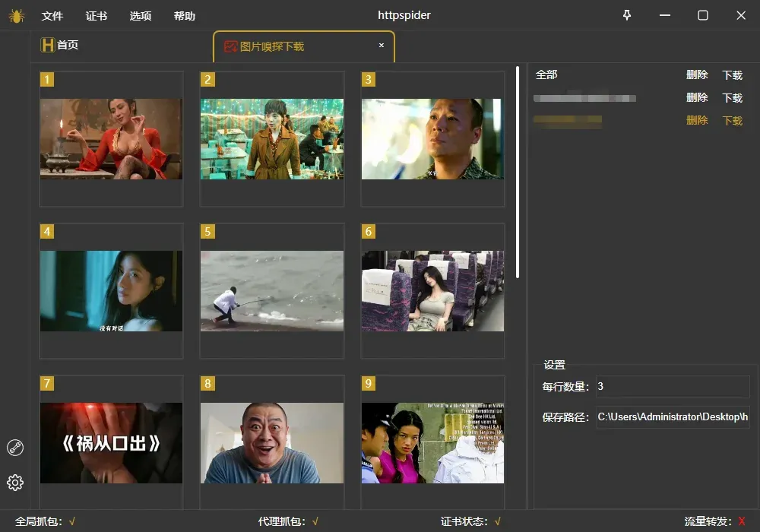Open the 帮助 menu
This screenshot has width=760, height=532.
coord(185,16)
